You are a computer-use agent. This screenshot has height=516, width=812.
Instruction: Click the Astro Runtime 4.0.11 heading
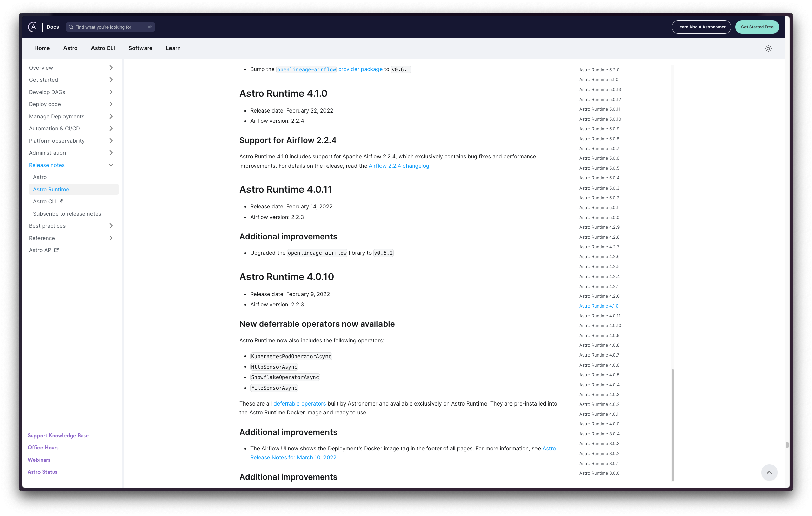point(286,189)
